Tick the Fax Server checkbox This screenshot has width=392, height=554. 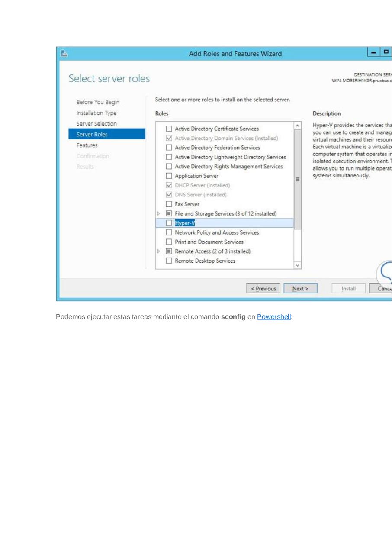click(169, 204)
